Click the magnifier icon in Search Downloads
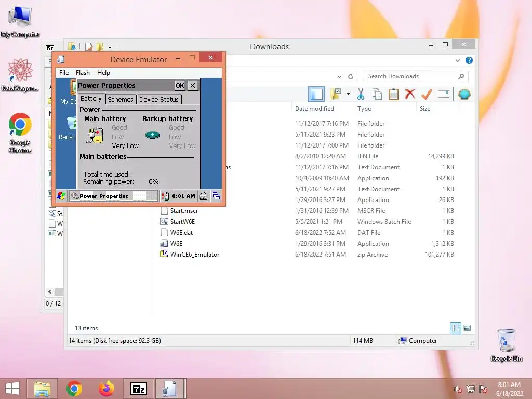 pyautogui.click(x=461, y=76)
